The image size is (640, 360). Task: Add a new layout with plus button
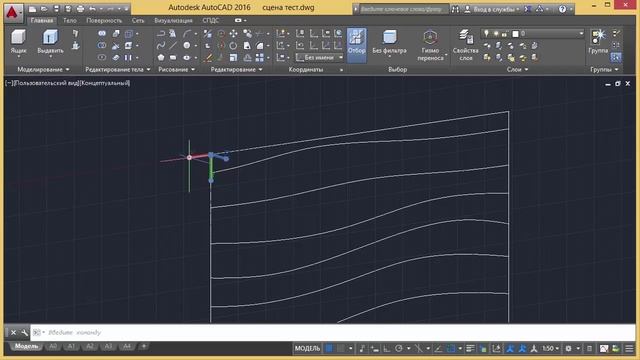[144, 347]
